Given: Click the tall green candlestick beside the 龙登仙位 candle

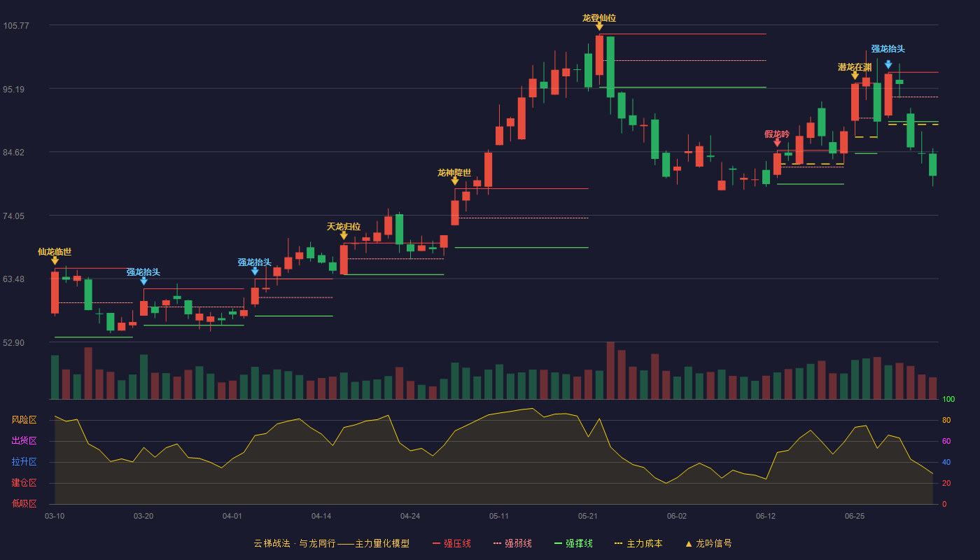Looking at the screenshot, I should click(610, 66).
